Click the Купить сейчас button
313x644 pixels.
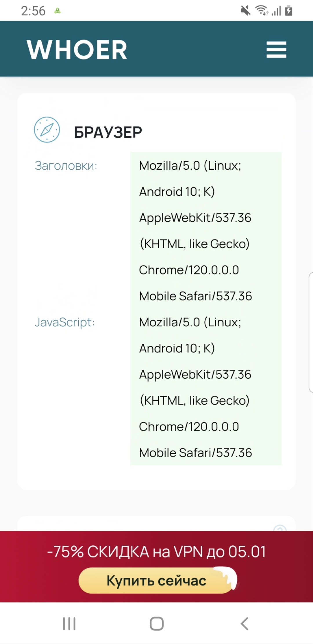pyautogui.click(x=156, y=580)
